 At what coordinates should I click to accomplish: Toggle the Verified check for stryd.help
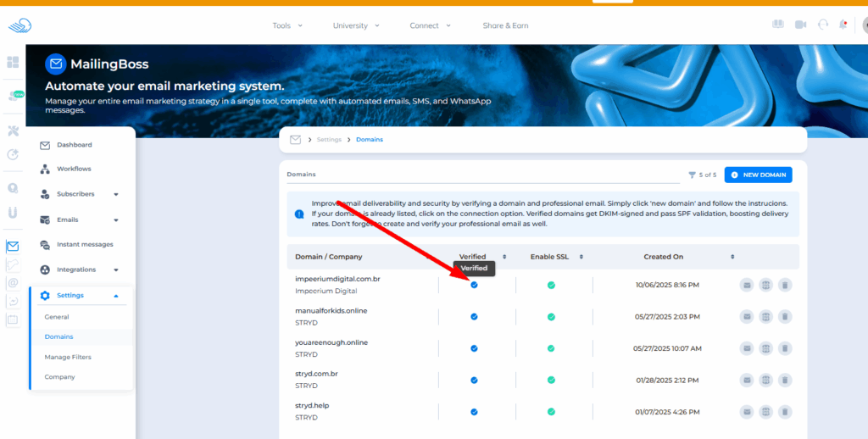pos(474,412)
